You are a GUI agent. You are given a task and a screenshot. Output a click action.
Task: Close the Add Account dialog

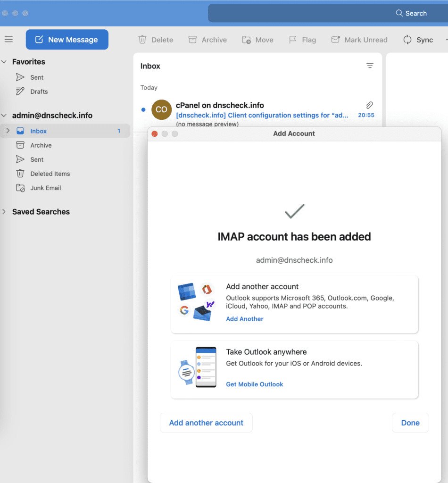pyautogui.click(x=155, y=133)
